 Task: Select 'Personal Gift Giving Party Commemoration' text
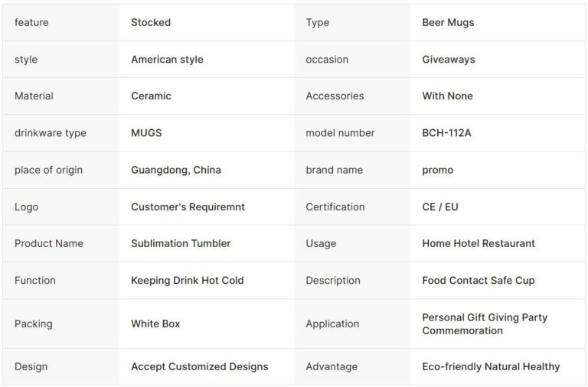tap(485, 324)
